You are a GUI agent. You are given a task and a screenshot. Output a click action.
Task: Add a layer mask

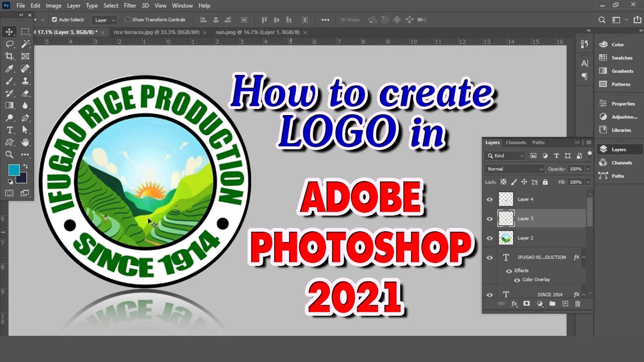[527, 304]
